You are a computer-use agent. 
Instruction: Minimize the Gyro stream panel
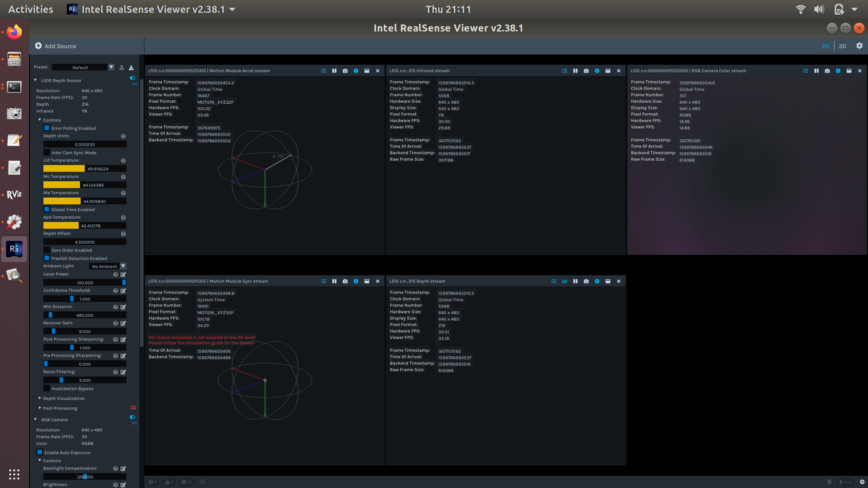coord(367,281)
